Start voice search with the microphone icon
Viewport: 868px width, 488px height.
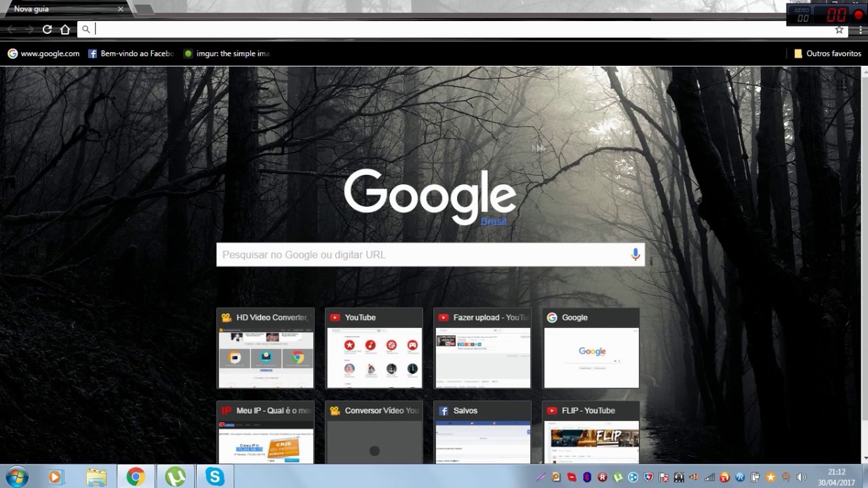click(x=635, y=254)
